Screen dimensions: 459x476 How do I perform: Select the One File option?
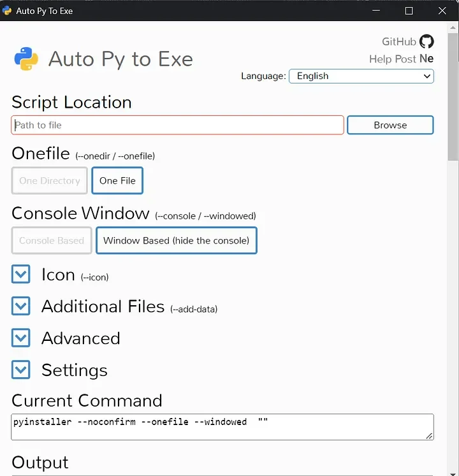tap(117, 180)
